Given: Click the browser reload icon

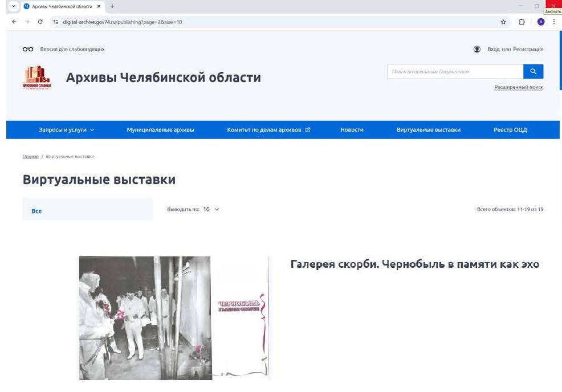Looking at the screenshot, I should click(x=39, y=22).
